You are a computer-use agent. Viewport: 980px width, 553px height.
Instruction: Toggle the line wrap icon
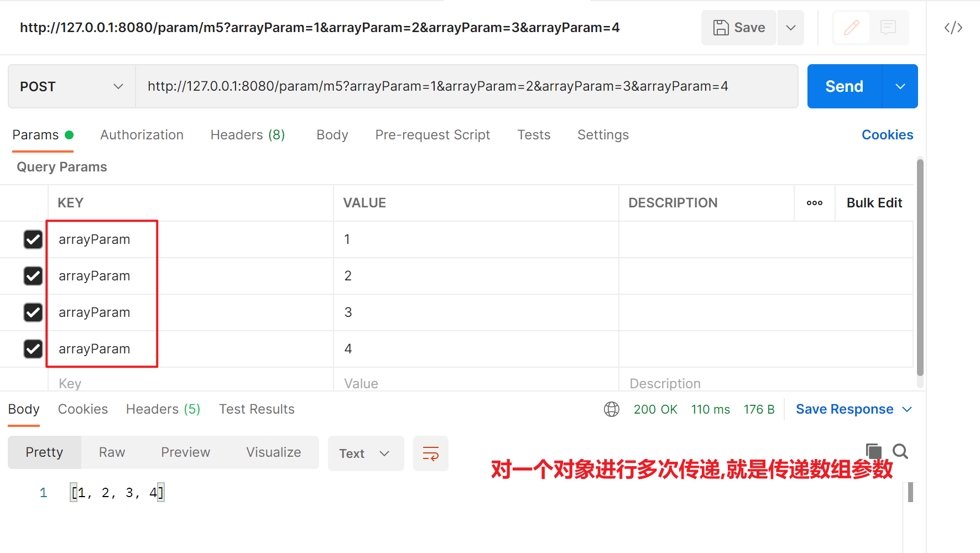tap(431, 453)
